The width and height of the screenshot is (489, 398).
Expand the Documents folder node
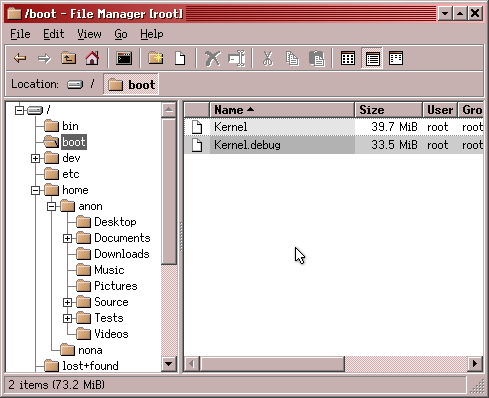(x=67, y=238)
